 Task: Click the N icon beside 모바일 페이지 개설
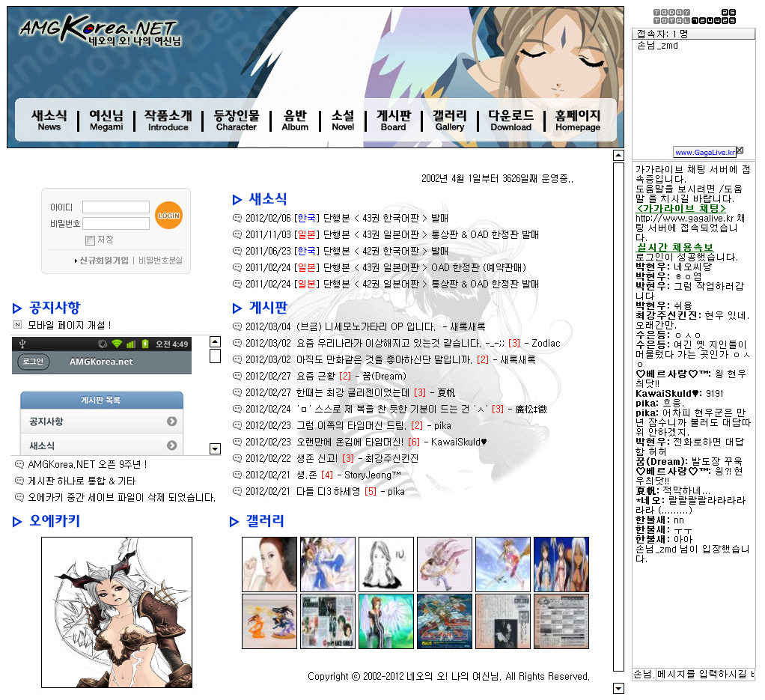18,325
